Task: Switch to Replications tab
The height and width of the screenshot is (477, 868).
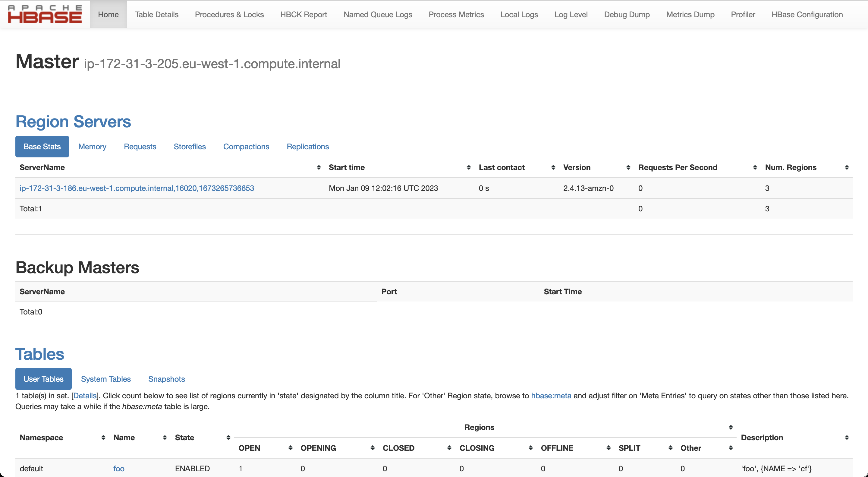Action: pos(308,147)
